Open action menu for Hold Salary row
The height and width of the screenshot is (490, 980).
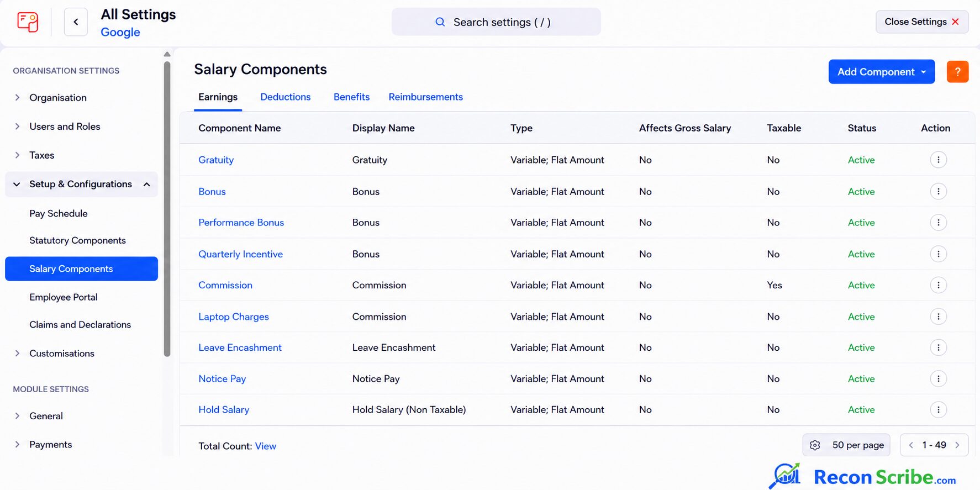(x=938, y=409)
